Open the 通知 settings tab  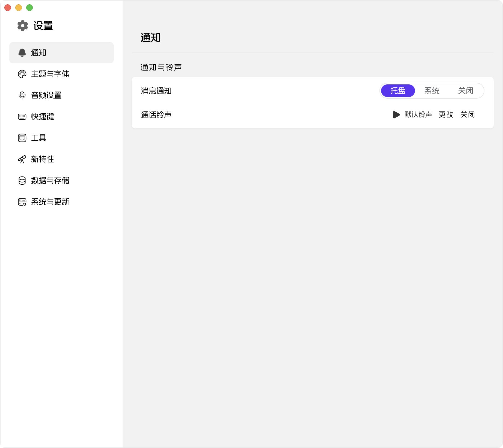[62, 52]
